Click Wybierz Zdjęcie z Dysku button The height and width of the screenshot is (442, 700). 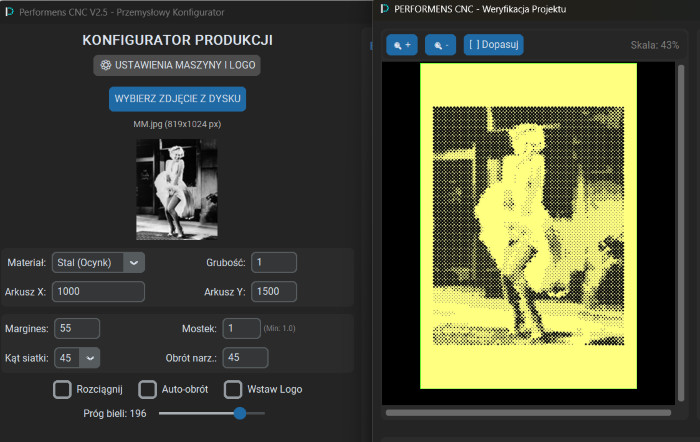click(177, 99)
